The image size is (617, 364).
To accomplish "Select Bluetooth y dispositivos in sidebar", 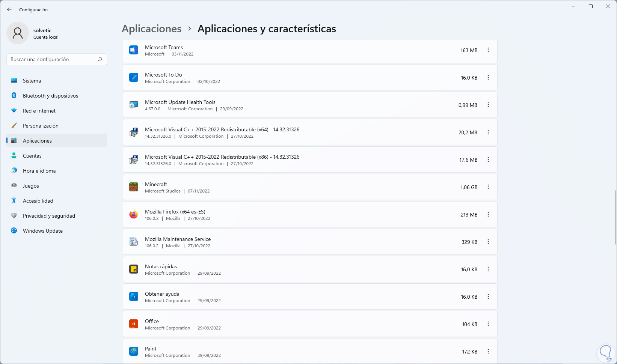I will [x=50, y=96].
